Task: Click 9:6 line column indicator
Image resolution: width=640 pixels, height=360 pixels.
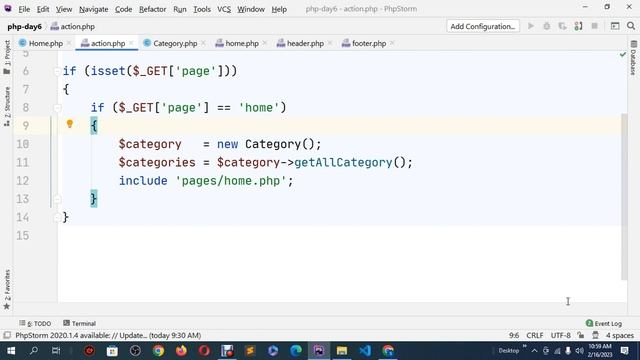Action: 514,336
